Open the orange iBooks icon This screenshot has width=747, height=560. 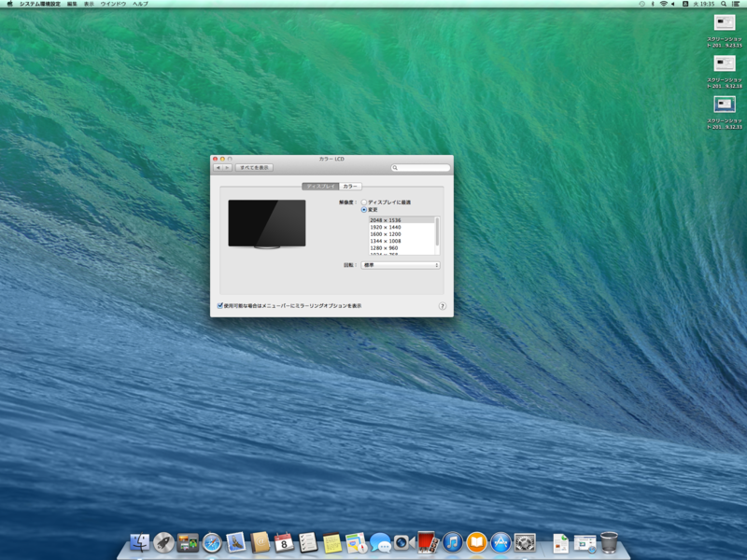coord(476,542)
